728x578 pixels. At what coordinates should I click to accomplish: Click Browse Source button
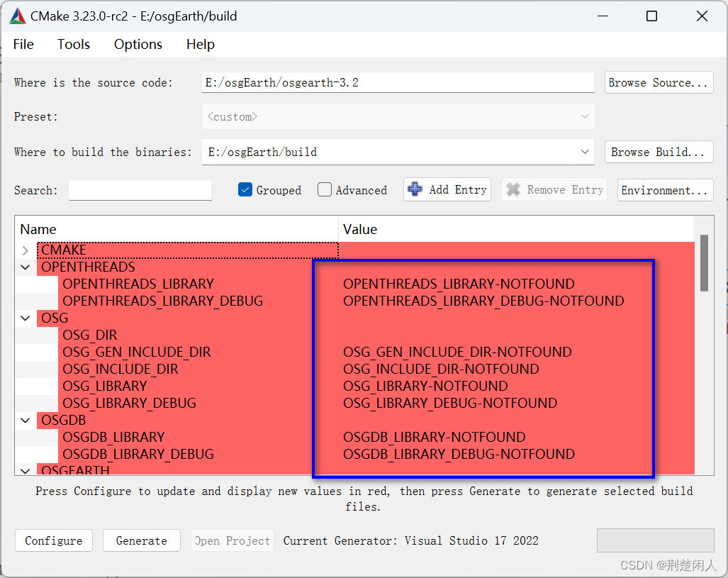659,83
